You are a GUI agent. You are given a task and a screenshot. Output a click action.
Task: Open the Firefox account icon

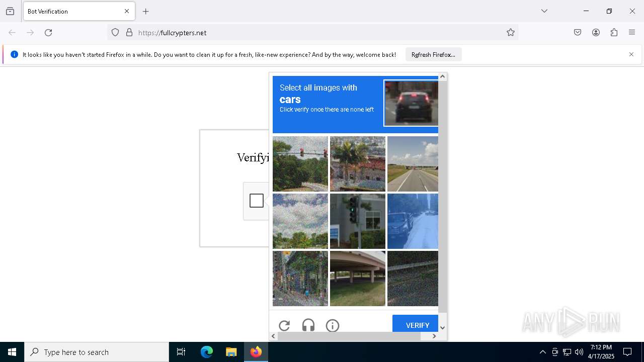pyautogui.click(x=596, y=33)
